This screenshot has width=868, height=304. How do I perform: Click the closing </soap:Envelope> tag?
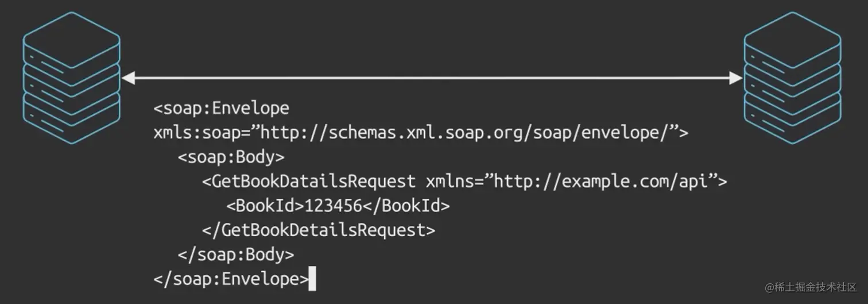point(231,280)
